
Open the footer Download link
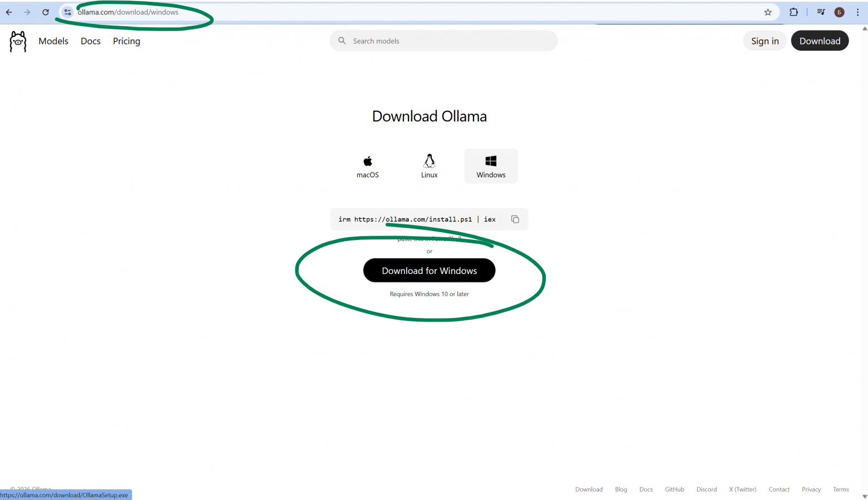[x=589, y=489]
